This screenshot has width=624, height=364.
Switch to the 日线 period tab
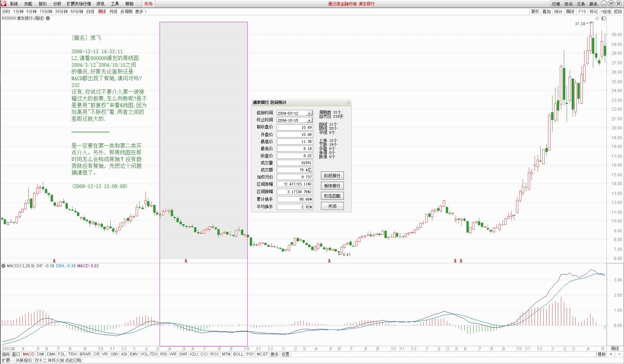90,11
